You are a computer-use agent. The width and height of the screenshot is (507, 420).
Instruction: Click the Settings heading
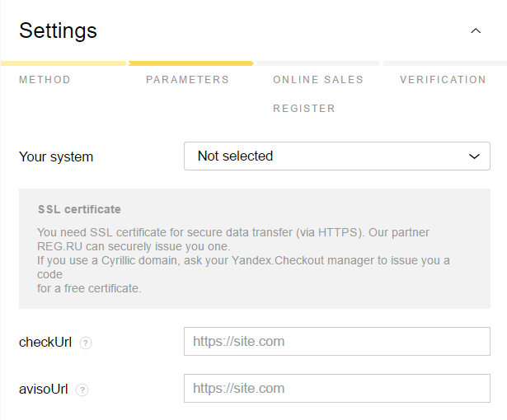pyautogui.click(x=59, y=31)
